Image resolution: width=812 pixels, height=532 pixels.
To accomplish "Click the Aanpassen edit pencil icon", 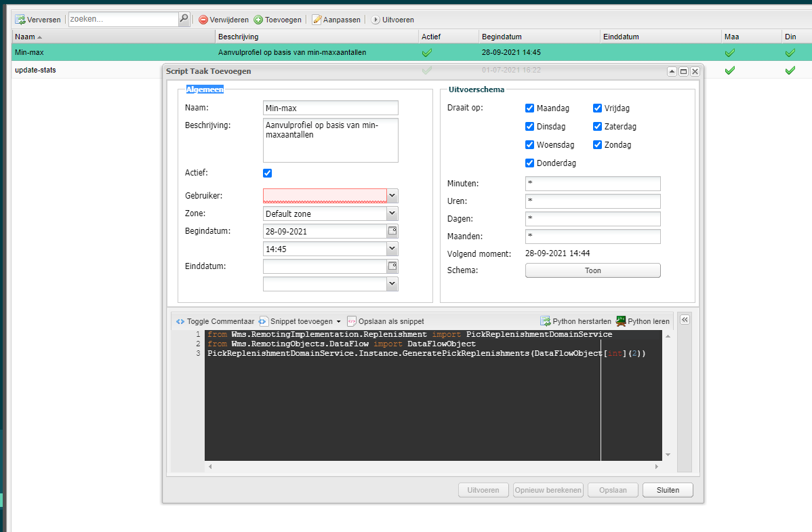I will (317, 20).
